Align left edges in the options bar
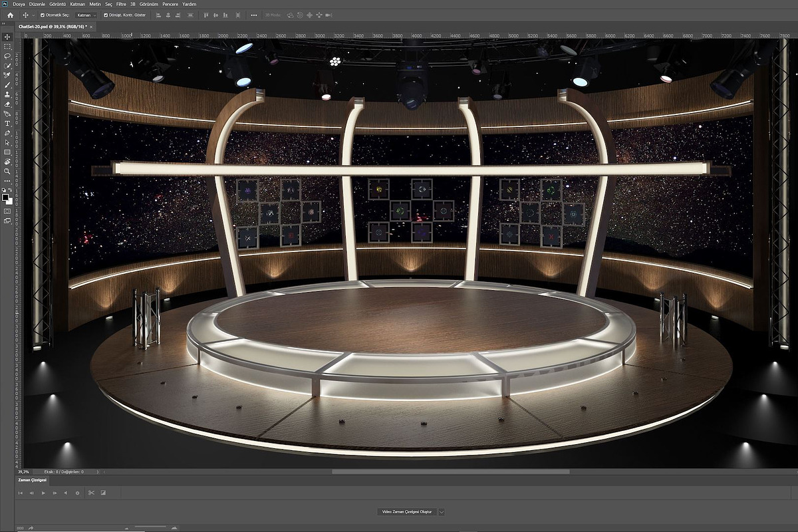The width and height of the screenshot is (798, 532). [158, 15]
